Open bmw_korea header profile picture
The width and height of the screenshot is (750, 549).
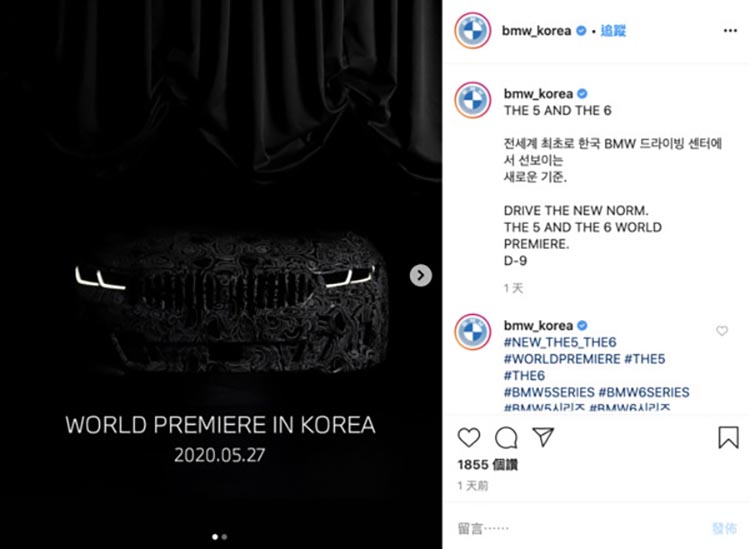473,31
